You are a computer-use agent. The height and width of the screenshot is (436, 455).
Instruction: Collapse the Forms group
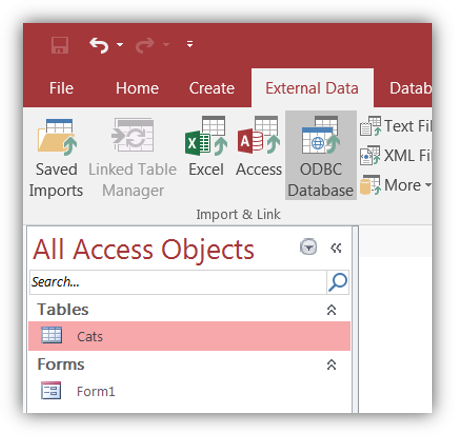tap(331, 365)
